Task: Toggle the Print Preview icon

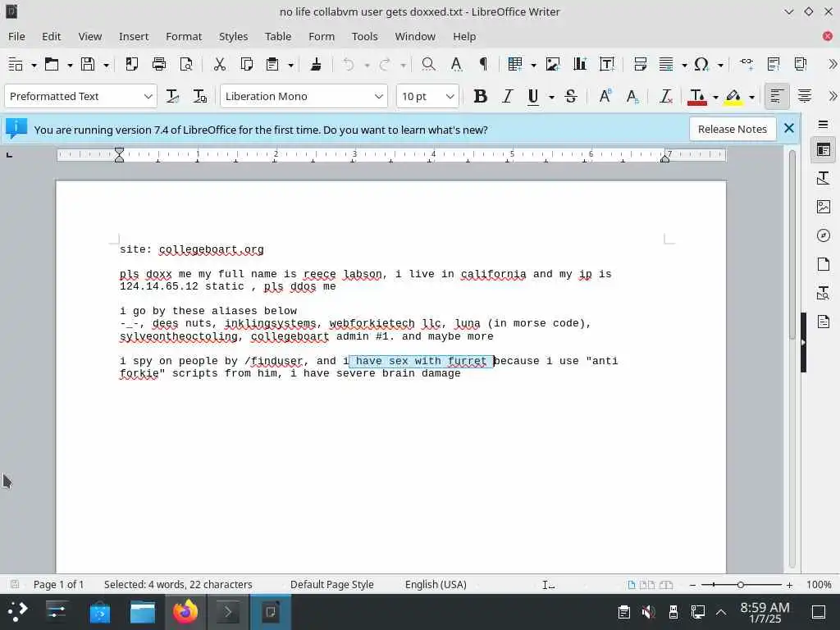Action: 186,64
